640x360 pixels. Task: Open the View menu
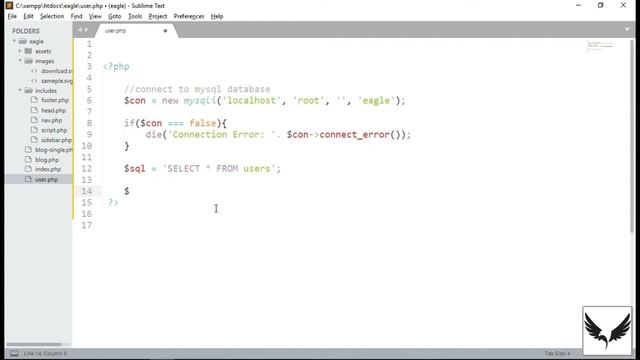[x=95, y=16]
